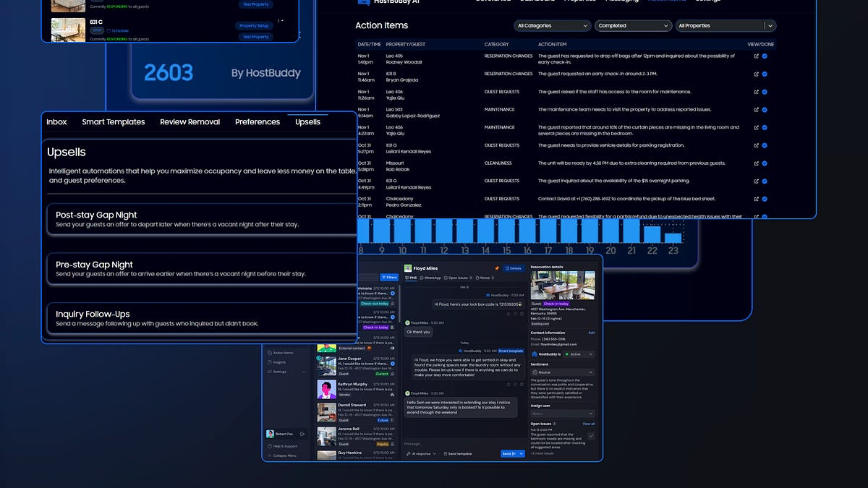
Task: Toggle done checkmark for Yajie Qiu 4:22am
Action: (x=765, y=127)
